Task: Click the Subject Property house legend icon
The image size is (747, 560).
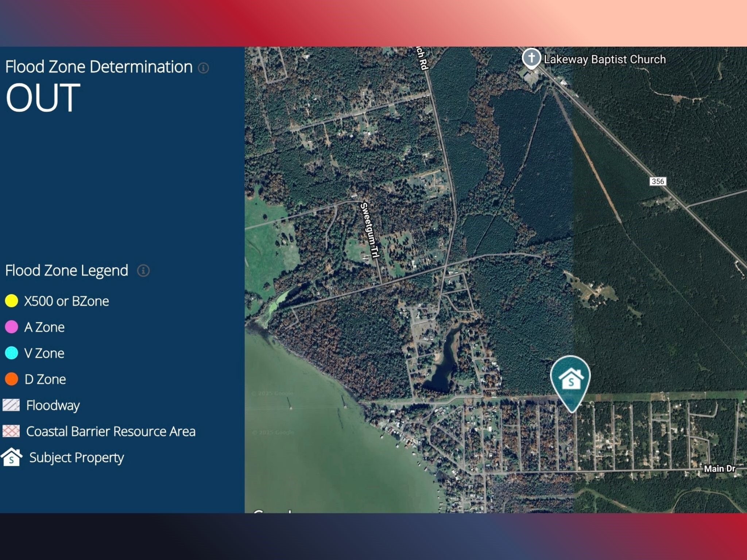Action: 12,457
